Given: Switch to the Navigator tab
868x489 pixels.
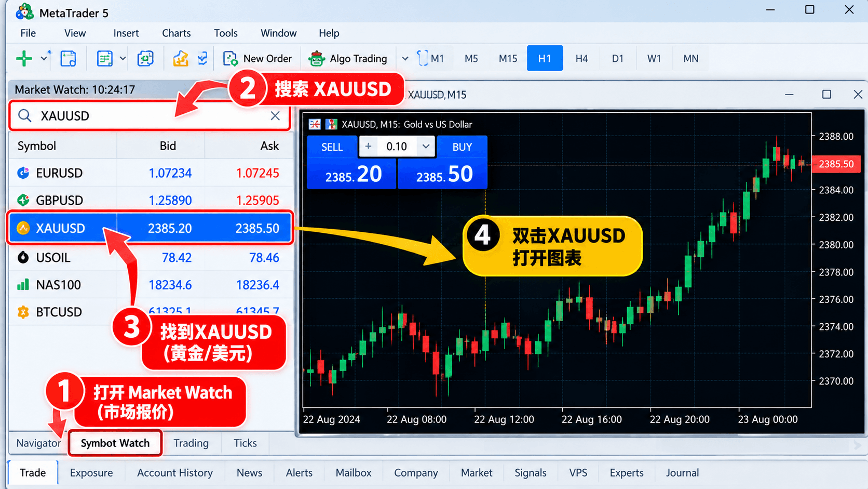Looking at the screenshot, I should [x=38, y=443].
